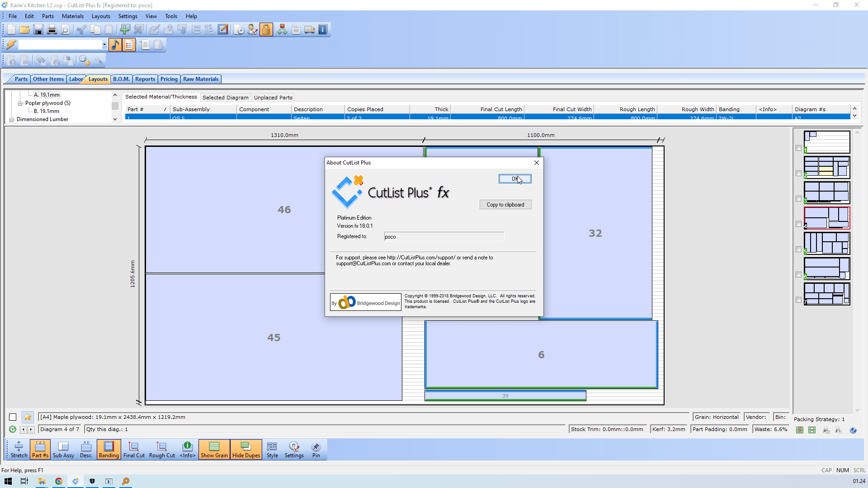Click the lock icon in the main toolbar

click(x=266, y=30)
